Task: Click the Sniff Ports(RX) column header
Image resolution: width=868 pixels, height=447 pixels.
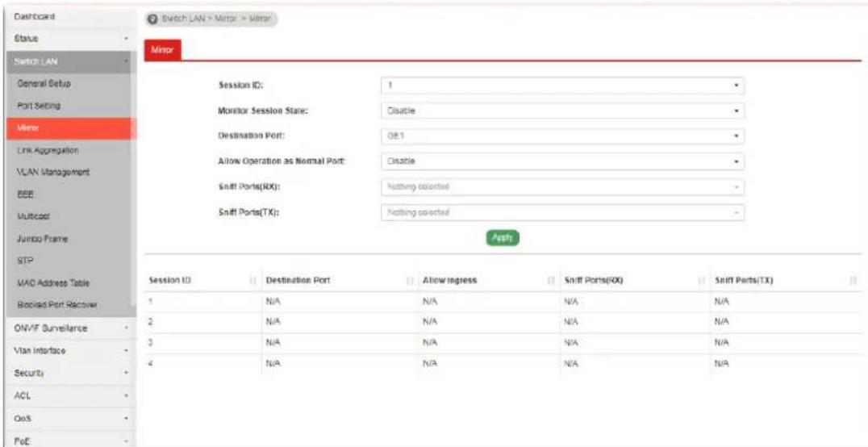Action: coord(593,281)
